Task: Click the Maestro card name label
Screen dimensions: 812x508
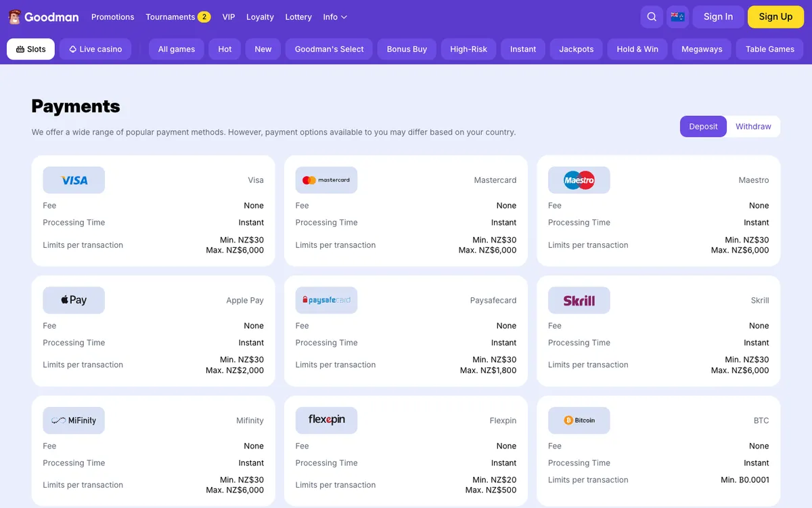Action: (754, 180)
